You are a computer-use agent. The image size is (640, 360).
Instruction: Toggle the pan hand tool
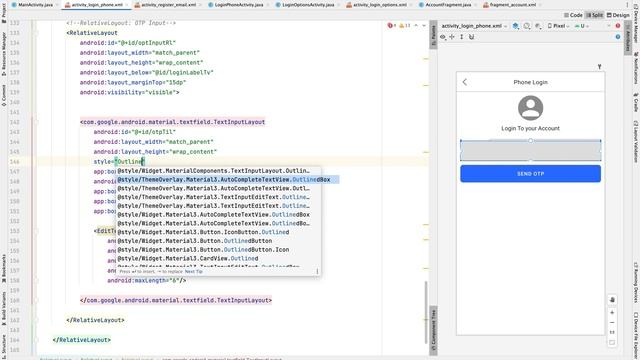pos(612,300)
